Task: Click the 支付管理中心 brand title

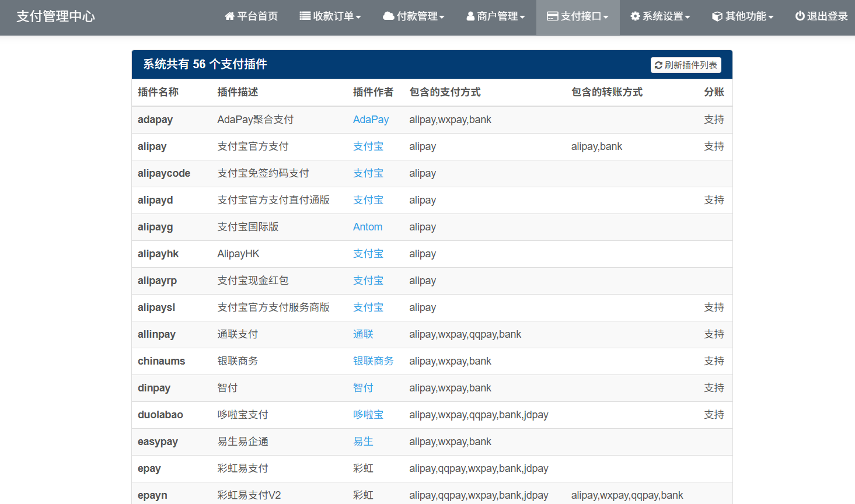Action: point(55,16)
